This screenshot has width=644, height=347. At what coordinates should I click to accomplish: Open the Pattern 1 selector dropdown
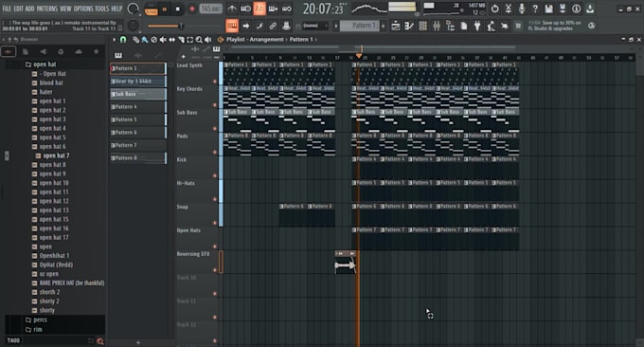click(360, 26)
